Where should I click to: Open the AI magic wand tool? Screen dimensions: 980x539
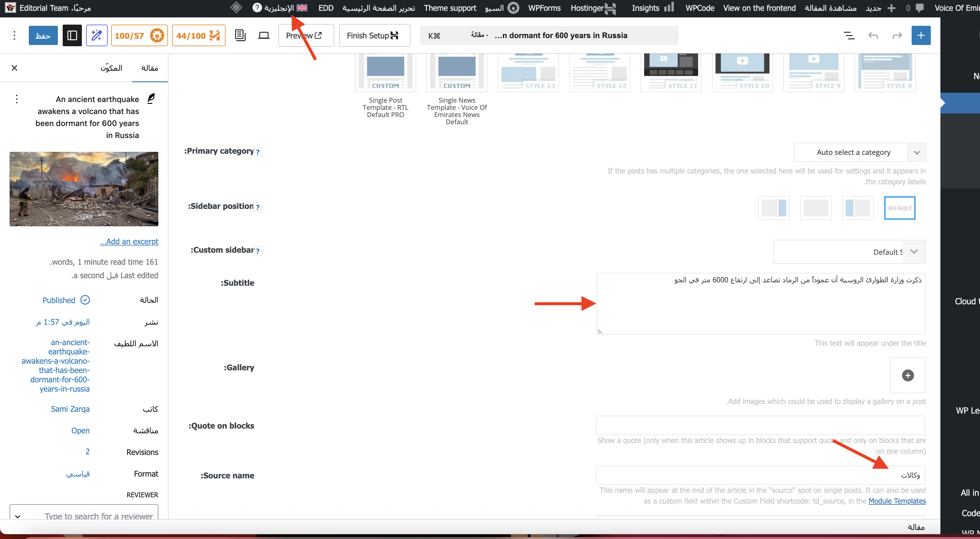pyautogui.click(x=97, y=35)
